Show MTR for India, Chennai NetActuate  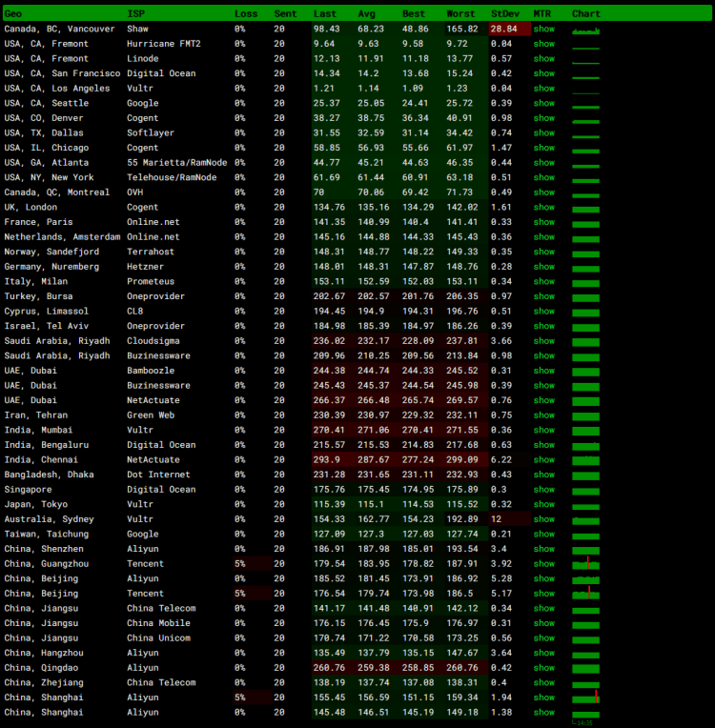(543, 459)
